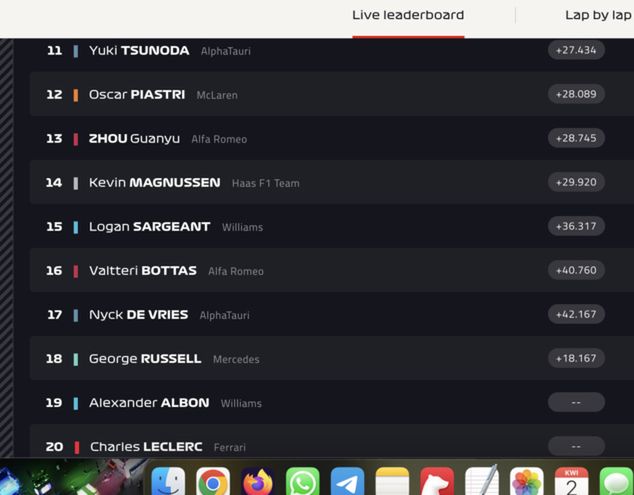Open the Bear app red icon

click(437, 482)
